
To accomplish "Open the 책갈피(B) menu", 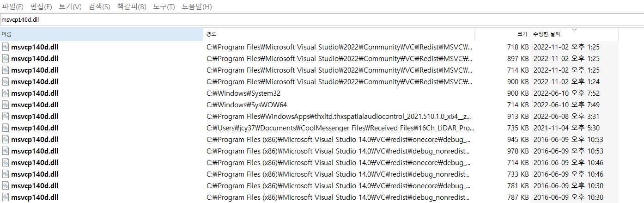I will click(x=132, y=6).
